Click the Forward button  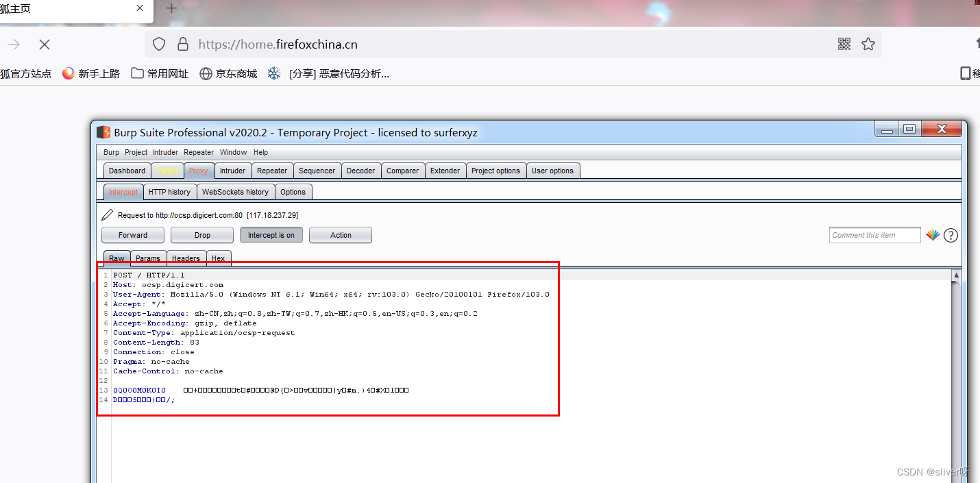coord(133,235)
